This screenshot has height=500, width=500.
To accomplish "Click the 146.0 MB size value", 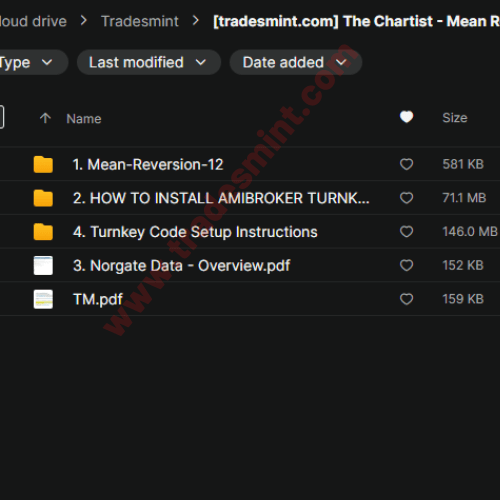I will click(470, 231).
